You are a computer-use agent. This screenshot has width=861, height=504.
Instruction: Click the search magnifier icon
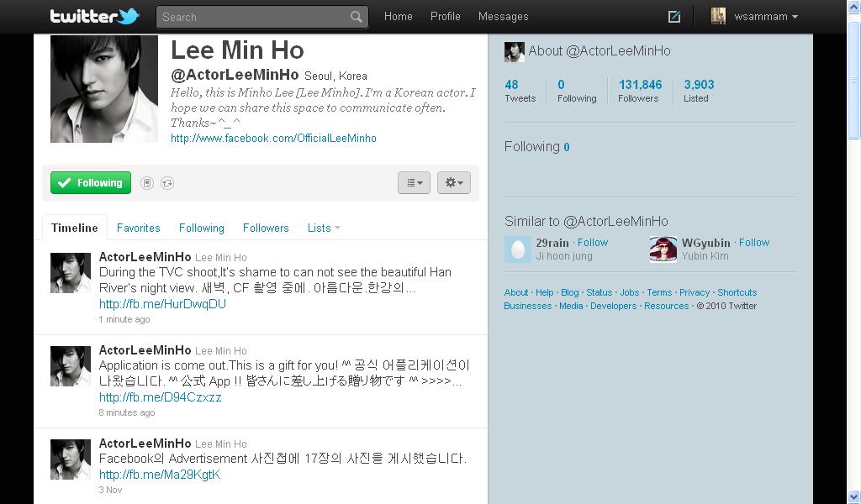point(357,17)
